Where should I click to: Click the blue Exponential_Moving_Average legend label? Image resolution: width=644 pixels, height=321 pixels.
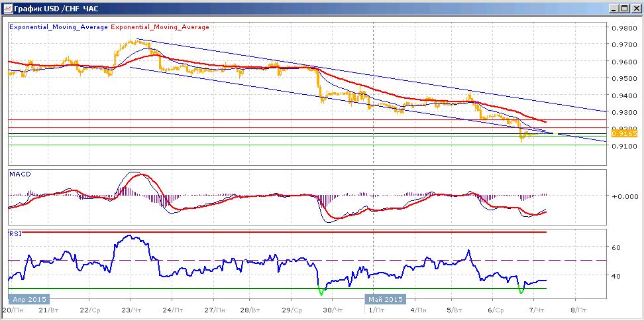(58, 27)
